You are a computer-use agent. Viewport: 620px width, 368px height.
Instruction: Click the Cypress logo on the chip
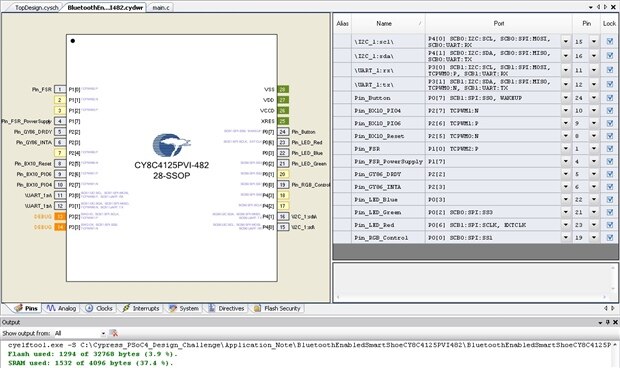coord(171,145)
